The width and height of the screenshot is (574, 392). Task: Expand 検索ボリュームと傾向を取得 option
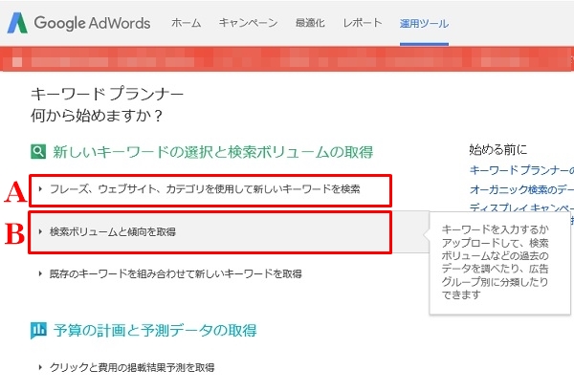click(x=210, y=231)
